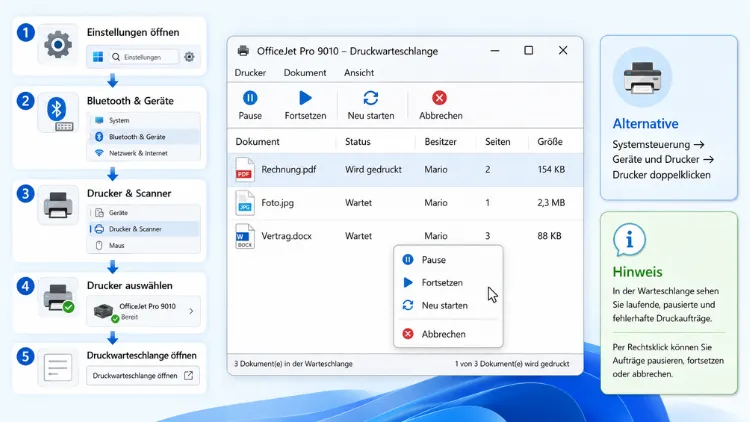750x422 pixels.
Task: Click the large Bluetooth icon of step 2
Action: pos(56,109)
